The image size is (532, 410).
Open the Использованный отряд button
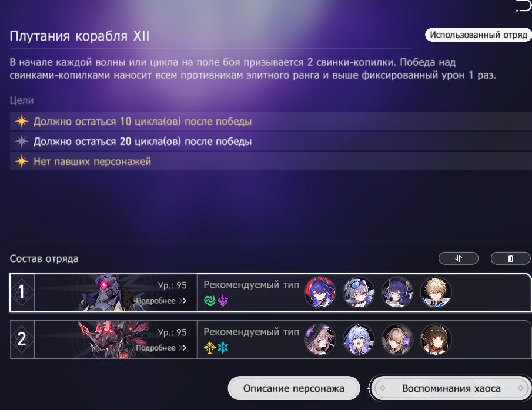coord(479,35)
